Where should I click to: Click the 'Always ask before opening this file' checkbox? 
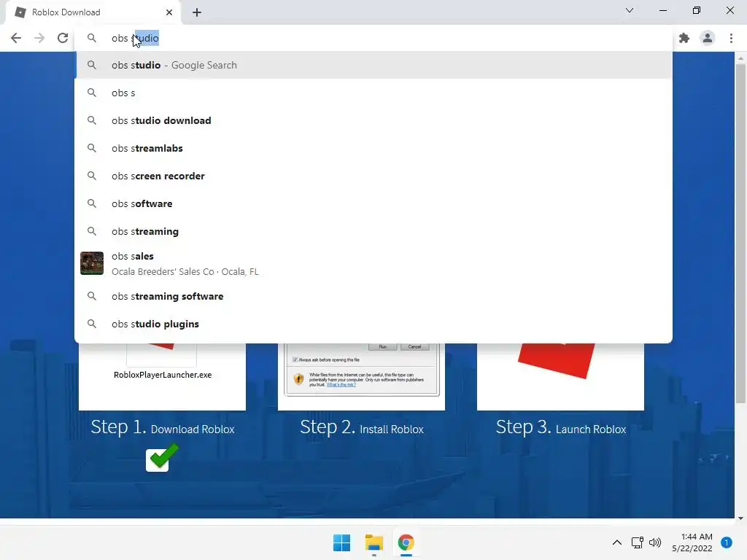295,359
